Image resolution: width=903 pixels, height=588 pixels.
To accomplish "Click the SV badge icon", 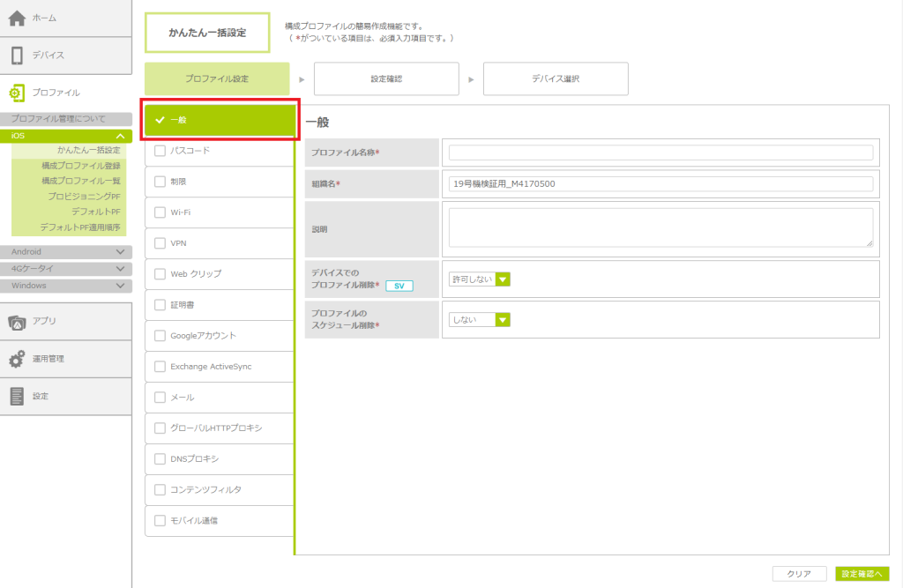I will [399, 286].
